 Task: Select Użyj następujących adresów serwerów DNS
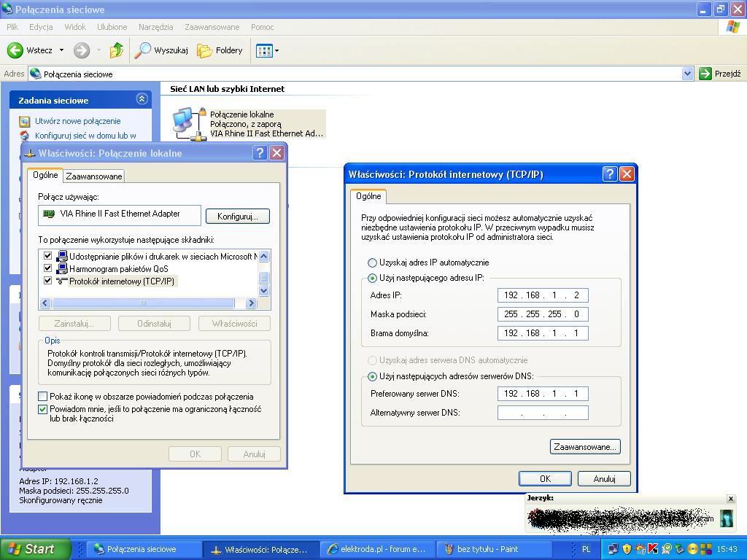(x=372, y=377)
